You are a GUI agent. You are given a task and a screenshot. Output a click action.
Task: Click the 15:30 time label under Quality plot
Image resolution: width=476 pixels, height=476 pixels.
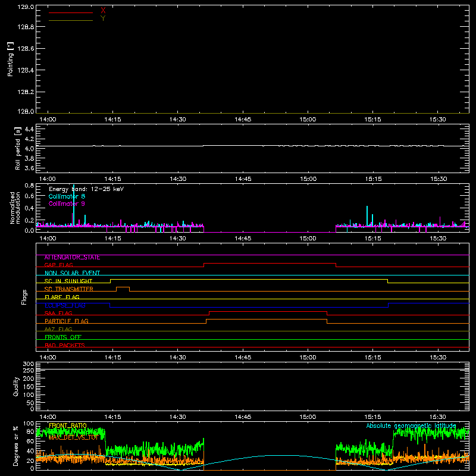pos(438,417)
